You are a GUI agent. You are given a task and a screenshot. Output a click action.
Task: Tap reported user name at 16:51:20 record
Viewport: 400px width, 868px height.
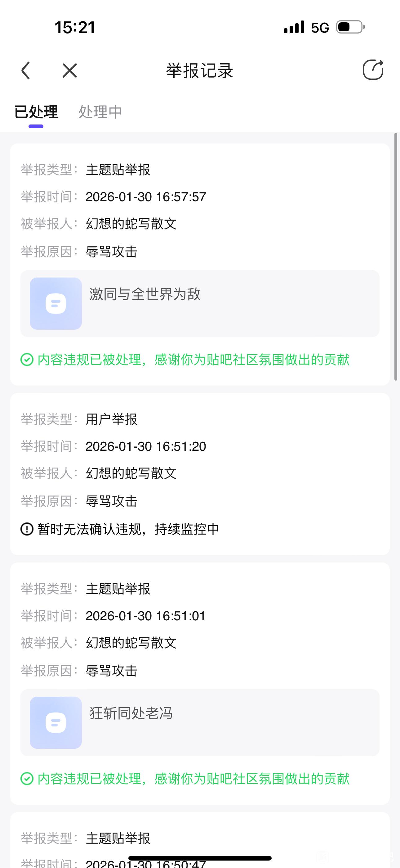[x=131, y=473]
